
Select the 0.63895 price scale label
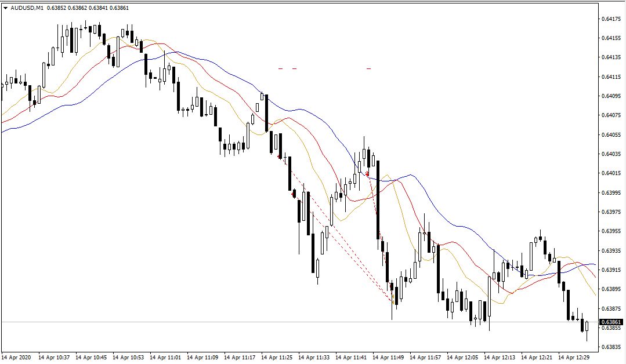611,289
